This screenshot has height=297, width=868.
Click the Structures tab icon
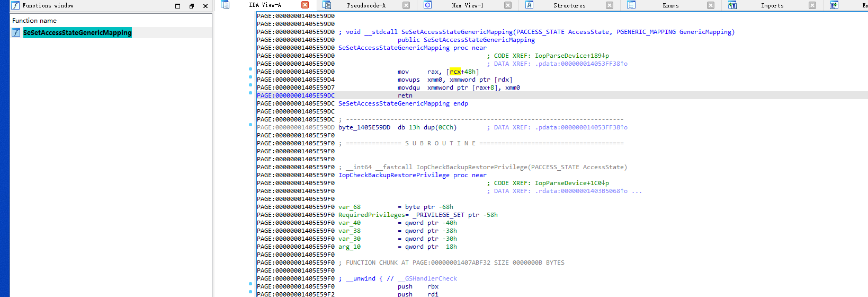point(529,5)
